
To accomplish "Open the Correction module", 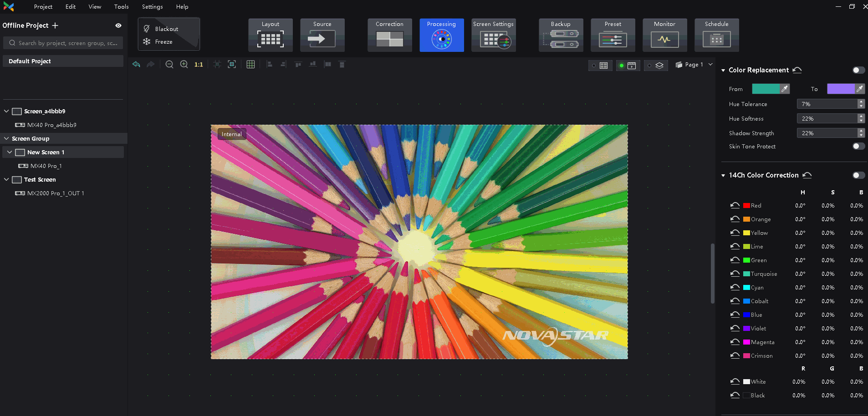I will click(x=389, y=35).
